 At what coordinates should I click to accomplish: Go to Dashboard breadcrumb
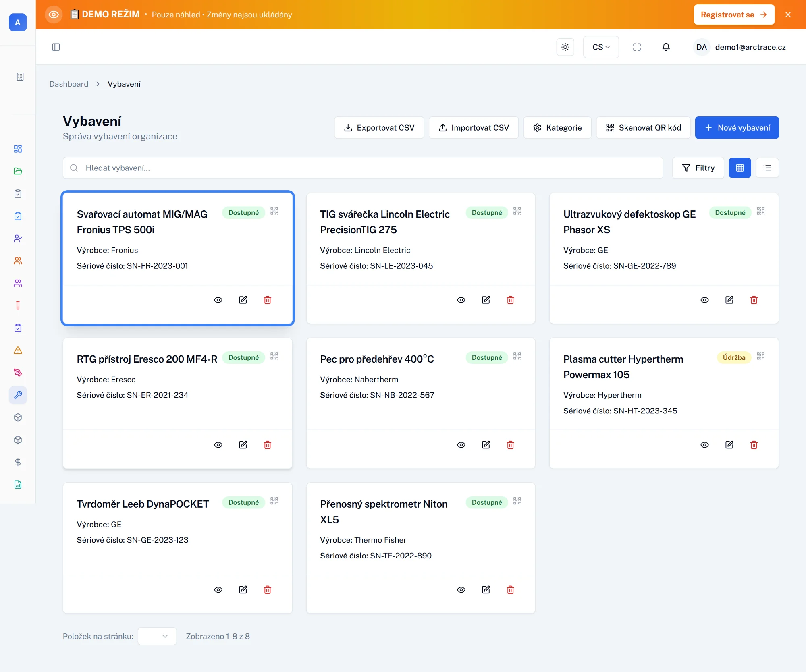(69, 84)
